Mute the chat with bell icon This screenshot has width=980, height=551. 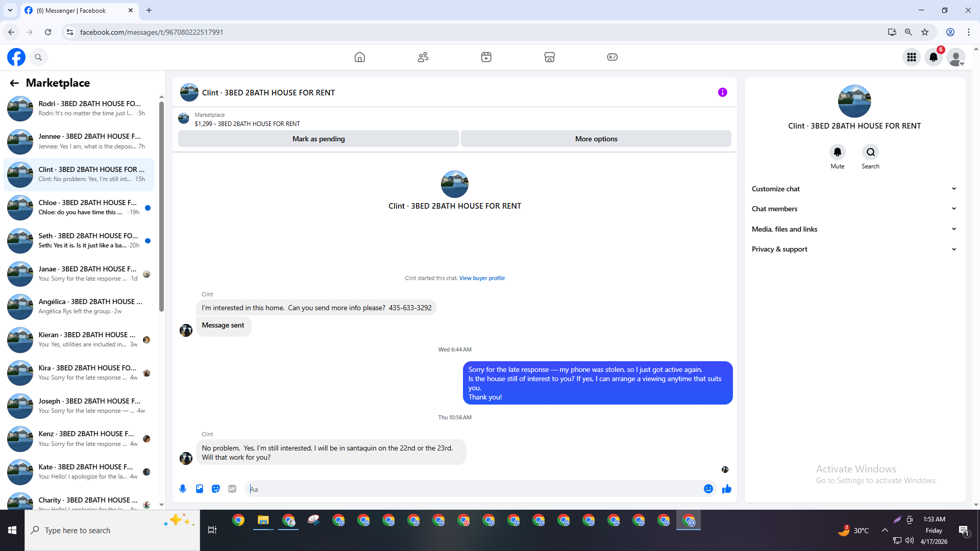tap(838, 152)
